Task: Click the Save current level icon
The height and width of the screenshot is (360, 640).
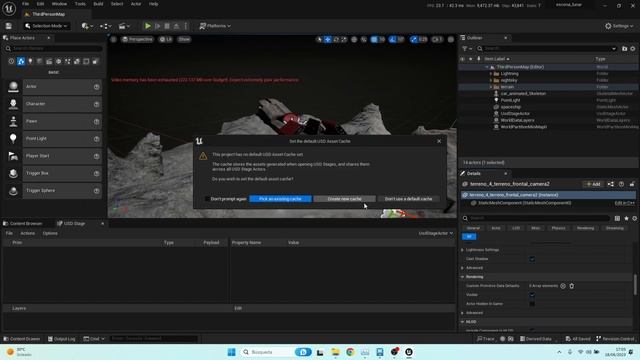Action: [9, 26]
